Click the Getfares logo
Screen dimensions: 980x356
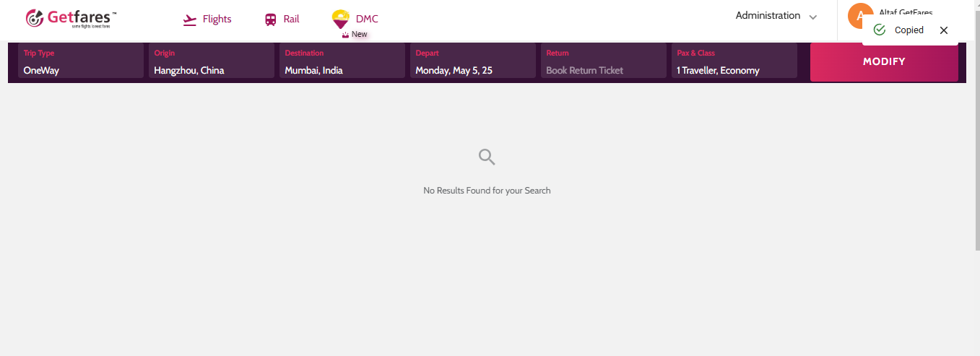[x=71, y=19]
